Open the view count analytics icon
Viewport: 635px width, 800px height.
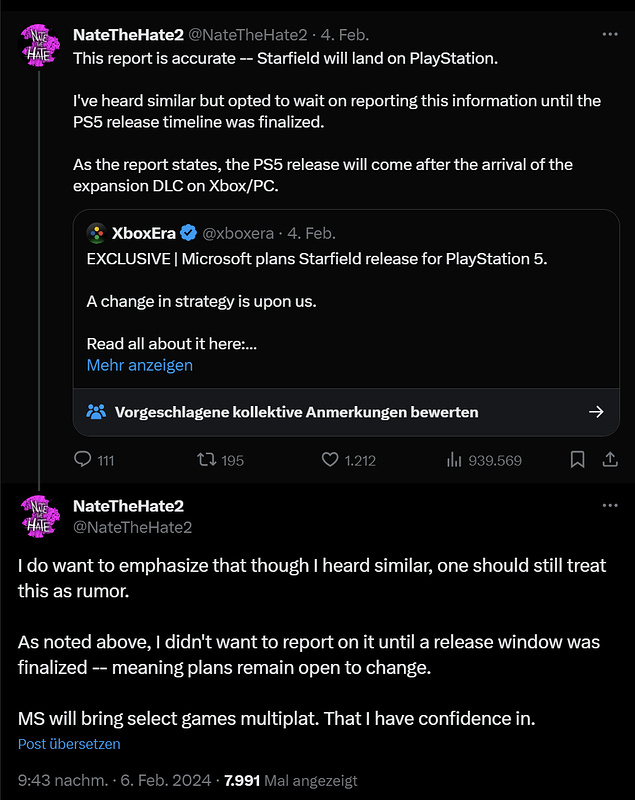point(453,460)
